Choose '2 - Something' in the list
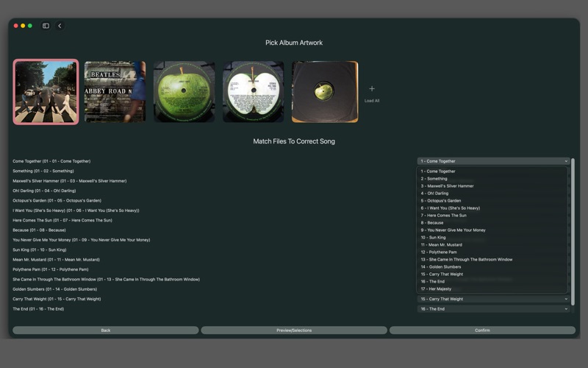 pos(492,179)
